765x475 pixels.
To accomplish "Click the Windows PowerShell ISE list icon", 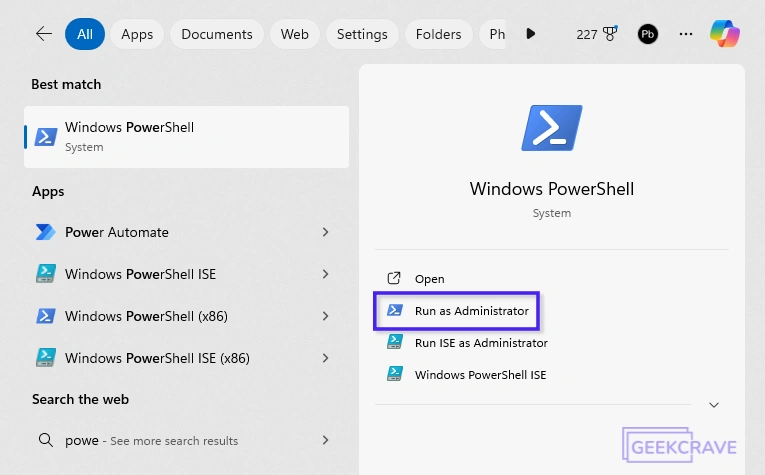I will [x=46, y=274].
